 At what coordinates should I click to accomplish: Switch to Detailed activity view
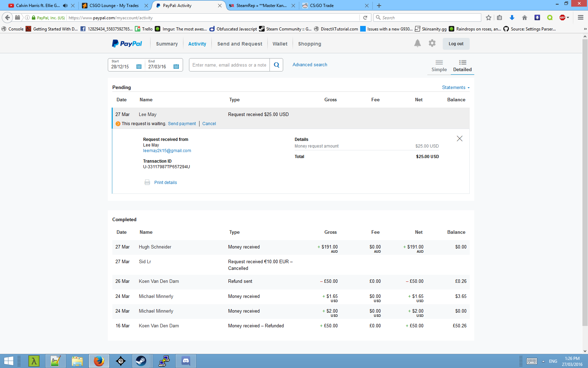click(x=462, y=66)
